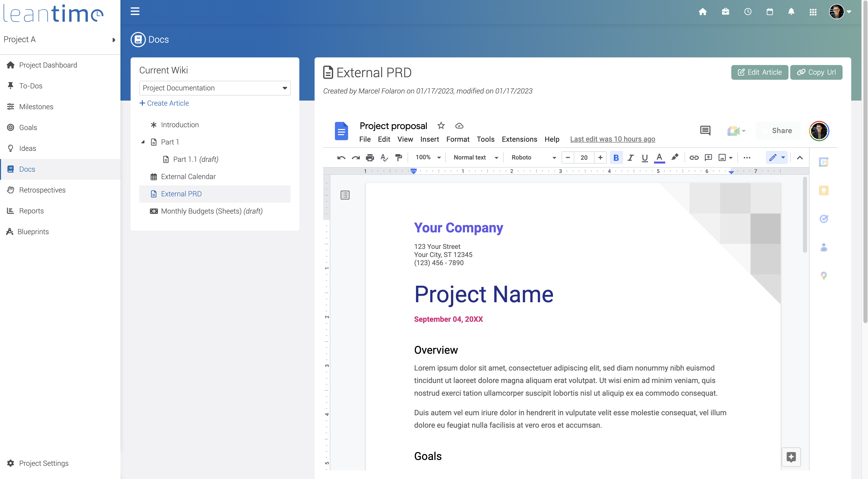This screenshot has height=479, width=868.
Task: Open the text color picker
Action: (659, 158)
